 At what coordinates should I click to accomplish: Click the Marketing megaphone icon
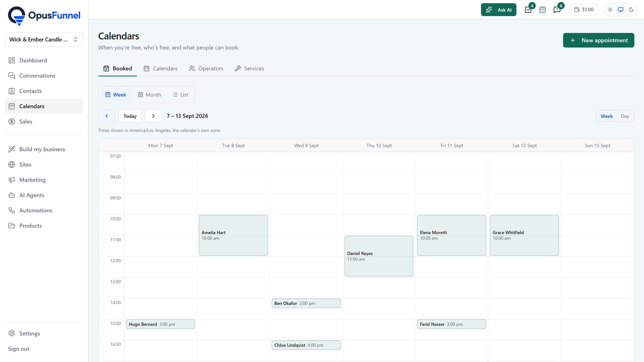pos(12,180)
